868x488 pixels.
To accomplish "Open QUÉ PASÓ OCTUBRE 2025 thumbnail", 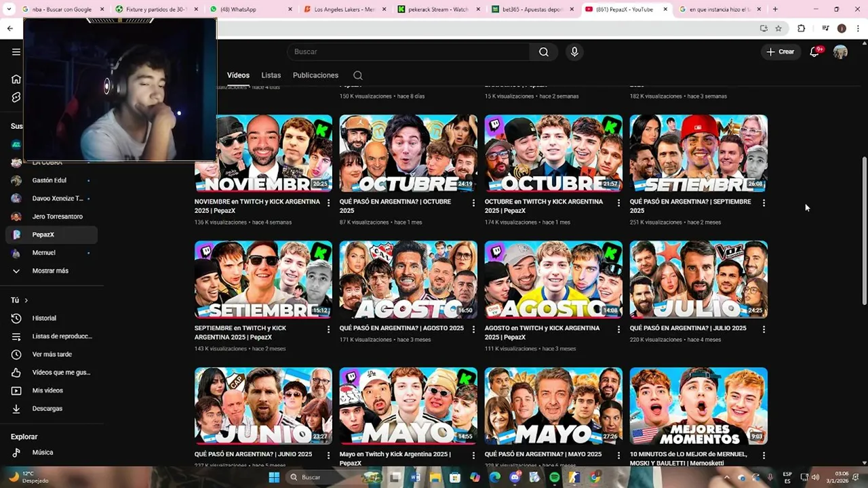I will tap(408, 153).
